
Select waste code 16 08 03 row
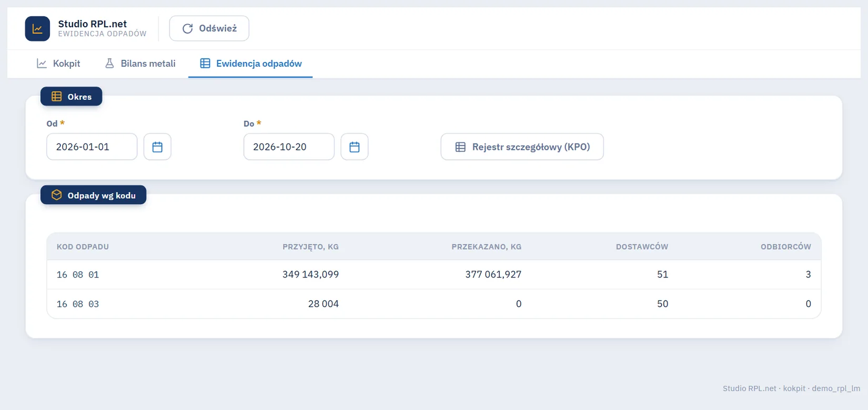click(434, 304)
